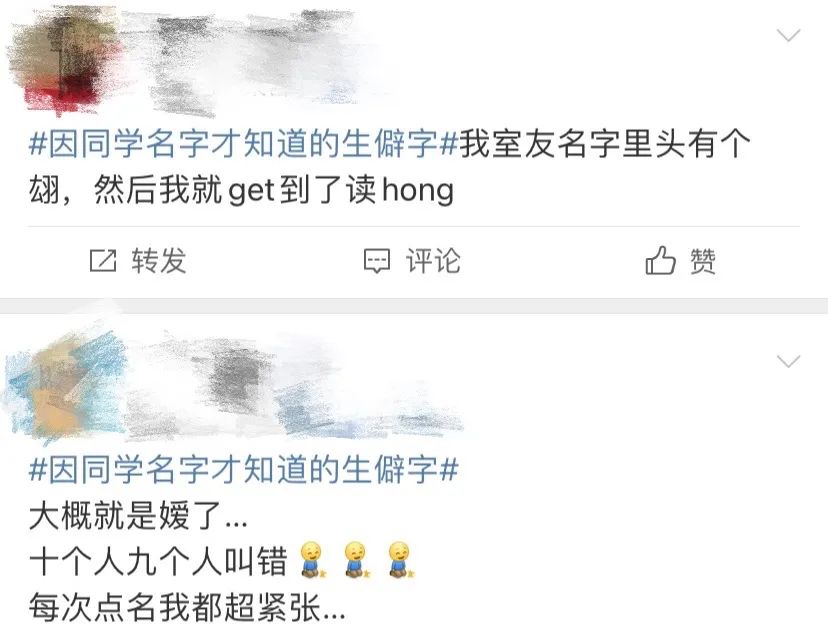Tap the comment speech-bubble icon
Image resolution: width=828 pixels, height=639 pixels.
(377, 261)
